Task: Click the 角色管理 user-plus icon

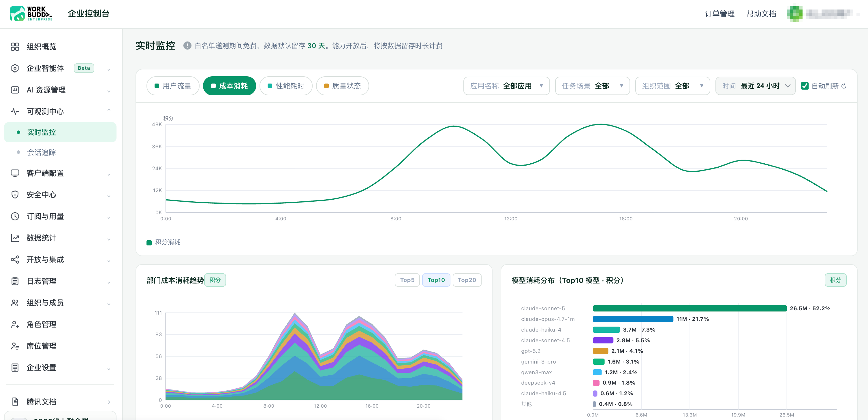Action: pyautogui.click(x=15, y=324)
